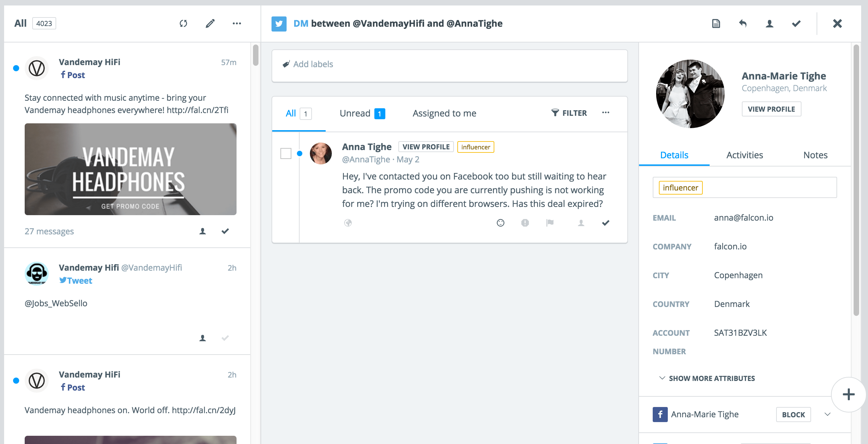Click the assign person icon in header
868x444 pixels.
pos(770,24)
